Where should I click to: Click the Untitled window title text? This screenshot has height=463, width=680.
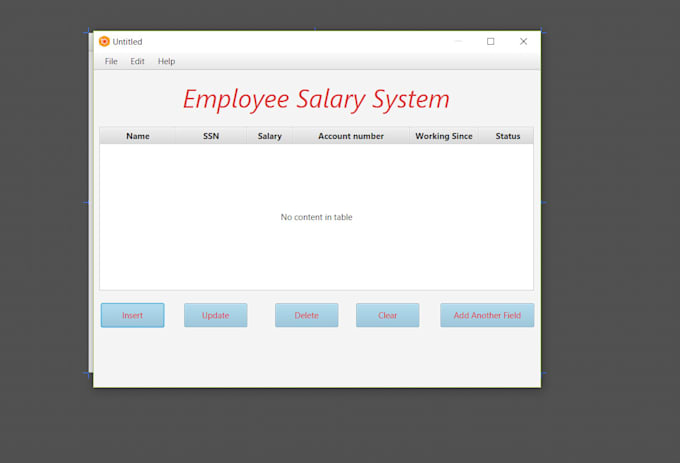(x=127, y=42)
